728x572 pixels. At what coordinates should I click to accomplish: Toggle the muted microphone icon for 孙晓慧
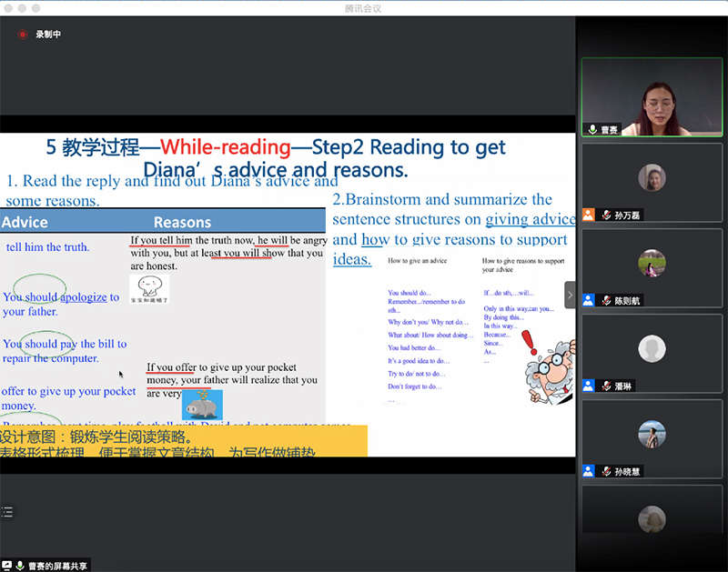(x=605, y=471)
